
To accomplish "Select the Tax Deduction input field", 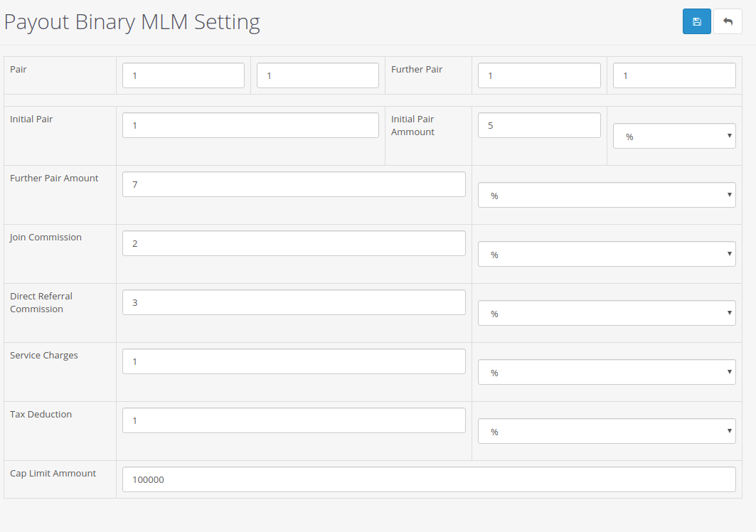I will click(x=294, y=420).
